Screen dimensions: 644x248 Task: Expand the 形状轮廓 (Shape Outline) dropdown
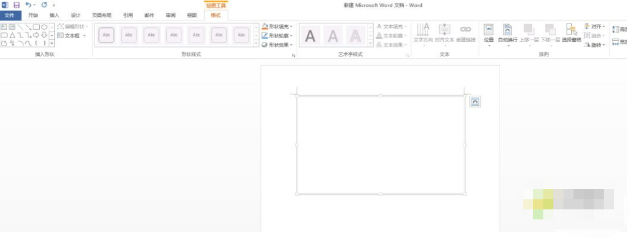pyautogui.click(x=277, y=36)
